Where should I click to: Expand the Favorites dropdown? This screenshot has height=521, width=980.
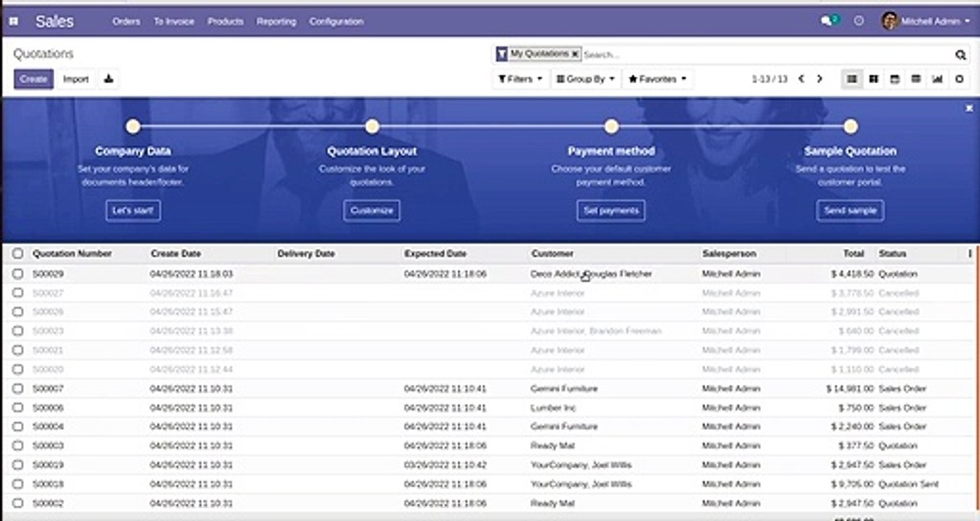coord(657,79)
